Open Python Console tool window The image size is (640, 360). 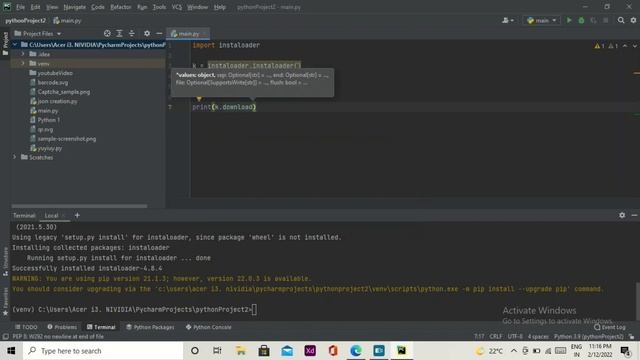(209, 327)
